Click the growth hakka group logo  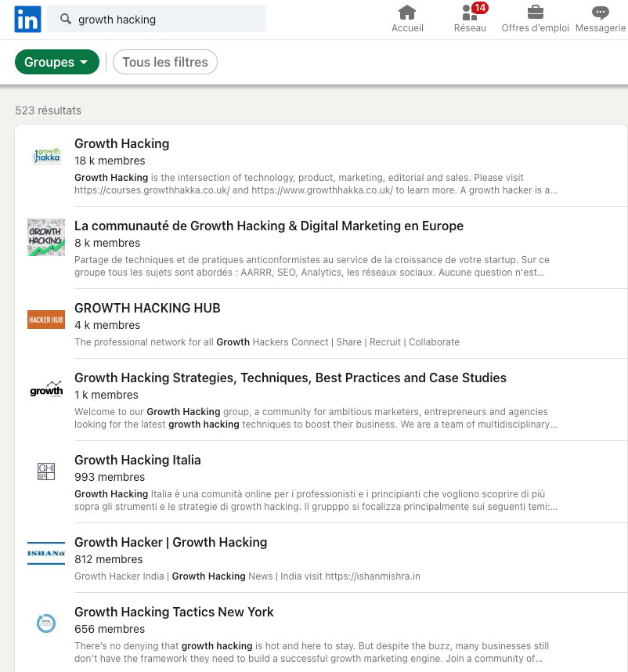click(x=46, y=156)
